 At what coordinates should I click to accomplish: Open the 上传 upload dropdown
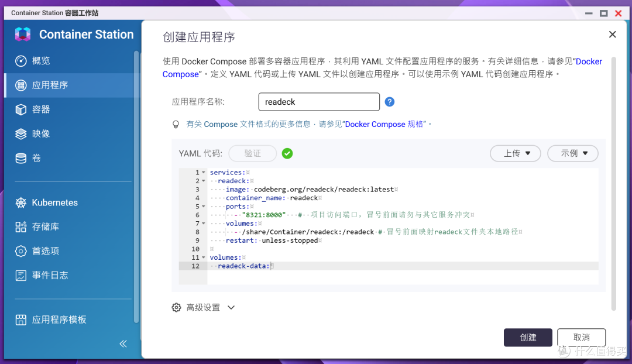516,153
